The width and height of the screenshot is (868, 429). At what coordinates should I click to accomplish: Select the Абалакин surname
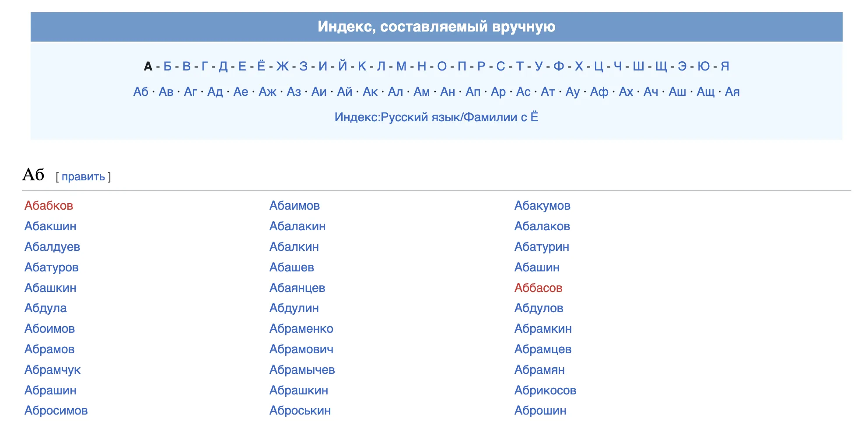click(298, 226)
